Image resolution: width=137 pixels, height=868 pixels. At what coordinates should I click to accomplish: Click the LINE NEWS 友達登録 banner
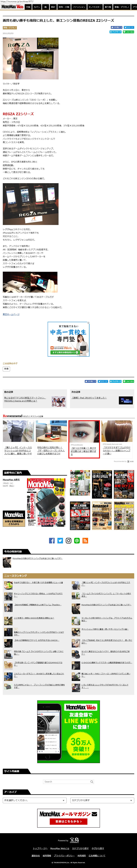tap(69, 731)
